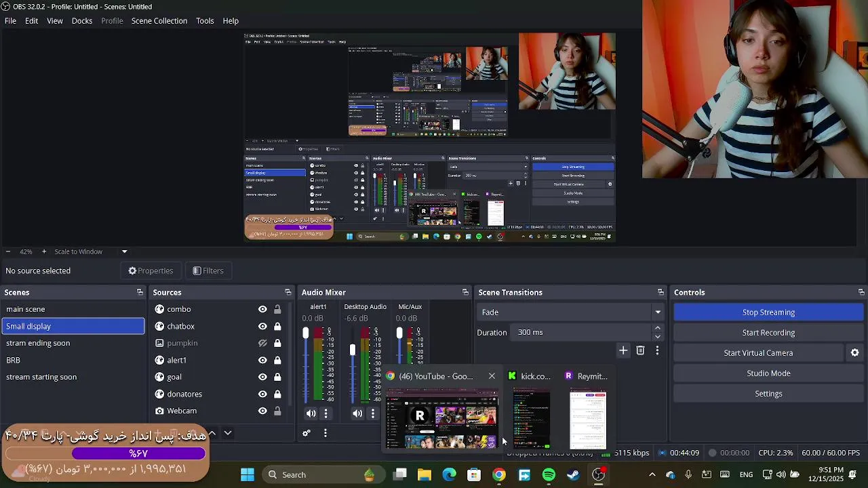Viewport: 868px width, 488px height.
Task: Remove the selected scene transition
Action: (640, 350)
